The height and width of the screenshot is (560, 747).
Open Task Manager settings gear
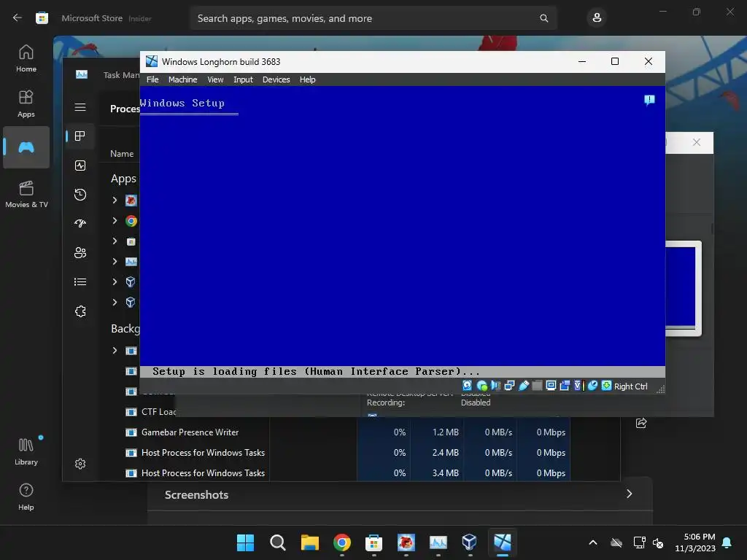coord(80,464)
